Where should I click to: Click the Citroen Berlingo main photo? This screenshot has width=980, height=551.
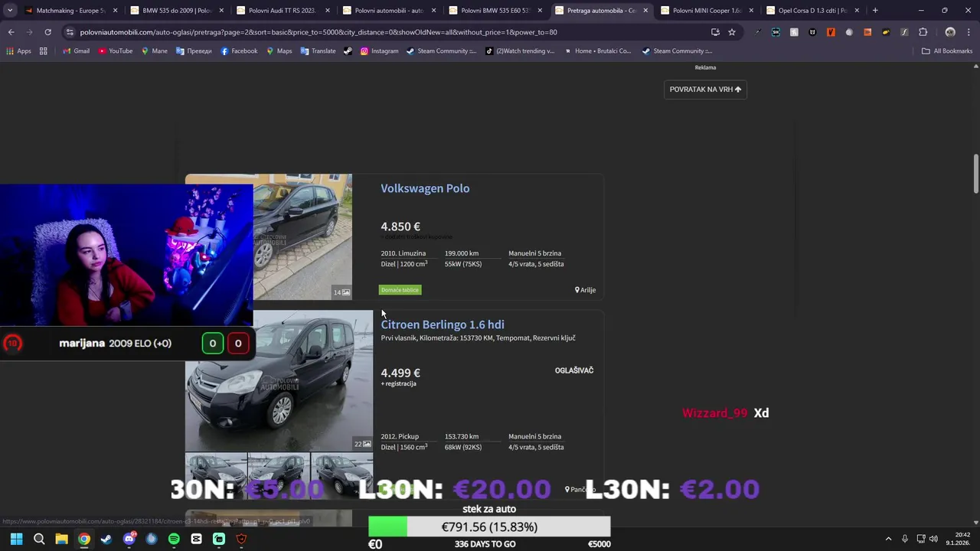(x=279, y=380)
